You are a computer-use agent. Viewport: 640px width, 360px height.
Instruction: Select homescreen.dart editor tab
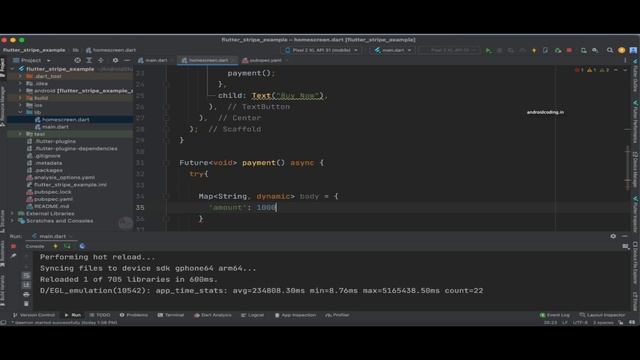click(x=208, y=60)
